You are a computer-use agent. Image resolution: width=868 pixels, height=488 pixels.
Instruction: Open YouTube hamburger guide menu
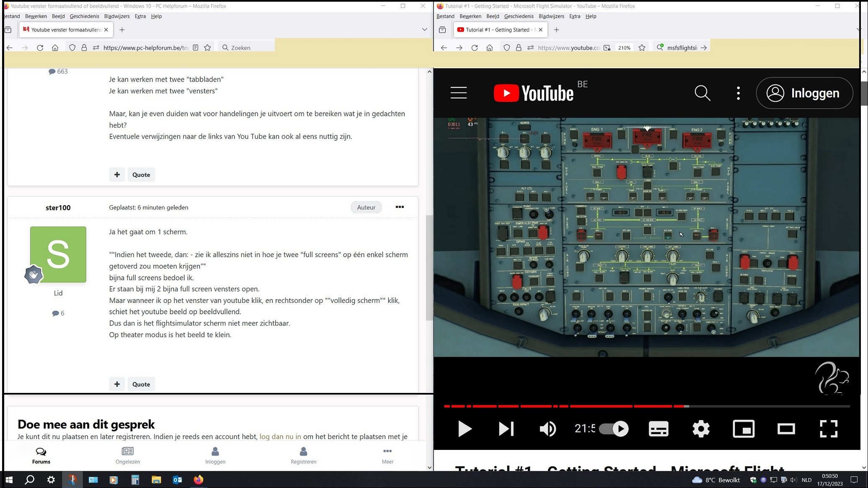pos(459,93)
